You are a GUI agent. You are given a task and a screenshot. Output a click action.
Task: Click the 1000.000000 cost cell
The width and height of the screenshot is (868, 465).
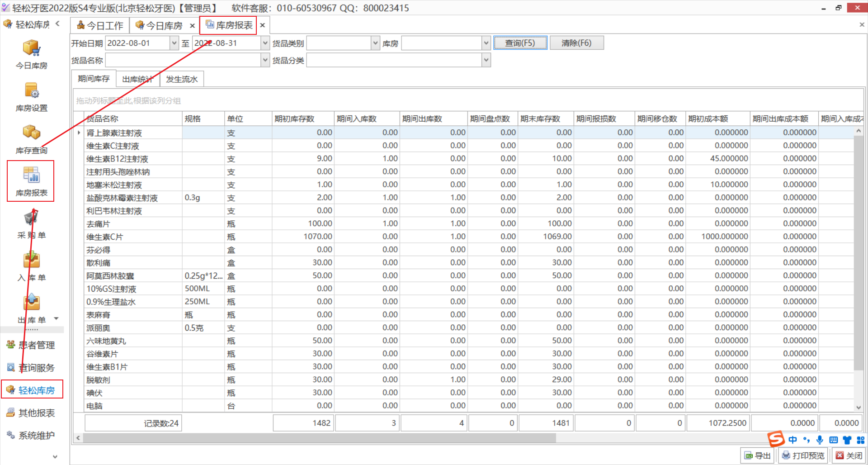tap(717, 237)
